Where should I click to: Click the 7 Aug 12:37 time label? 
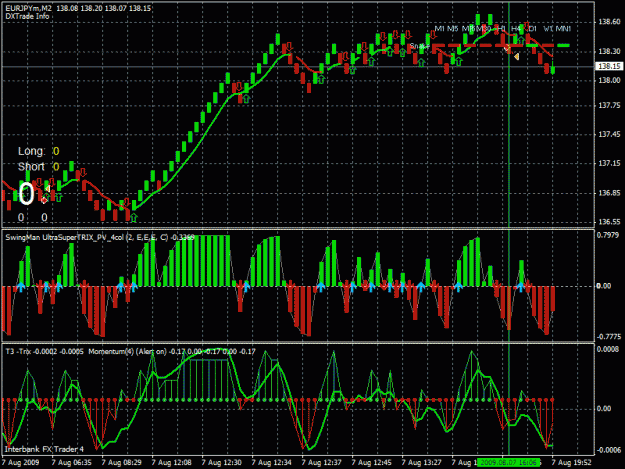click(x=321, y=463)
